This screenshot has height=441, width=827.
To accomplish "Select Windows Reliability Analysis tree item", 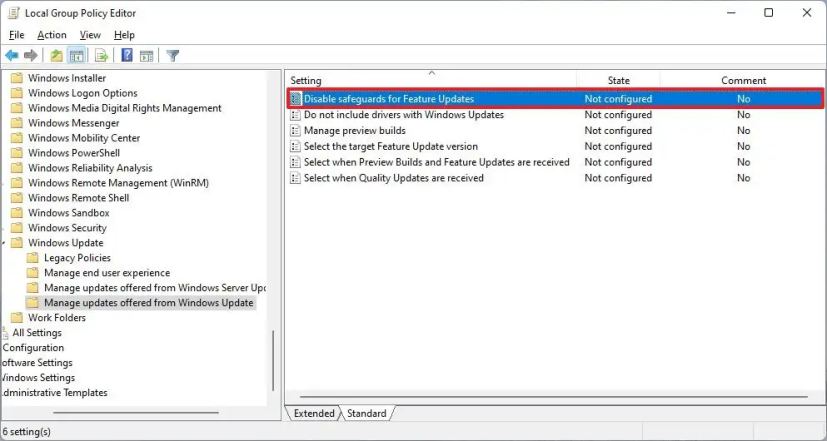I will click(x=90, y=168).
